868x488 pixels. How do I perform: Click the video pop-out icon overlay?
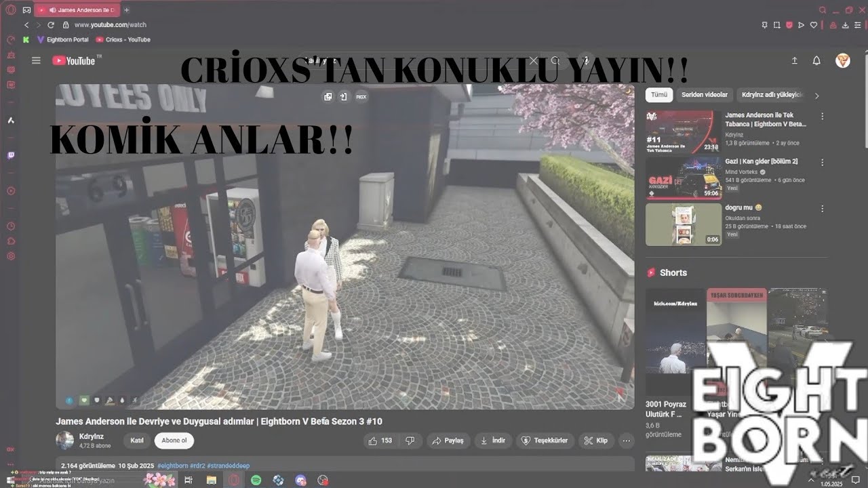tap(328, 97)
